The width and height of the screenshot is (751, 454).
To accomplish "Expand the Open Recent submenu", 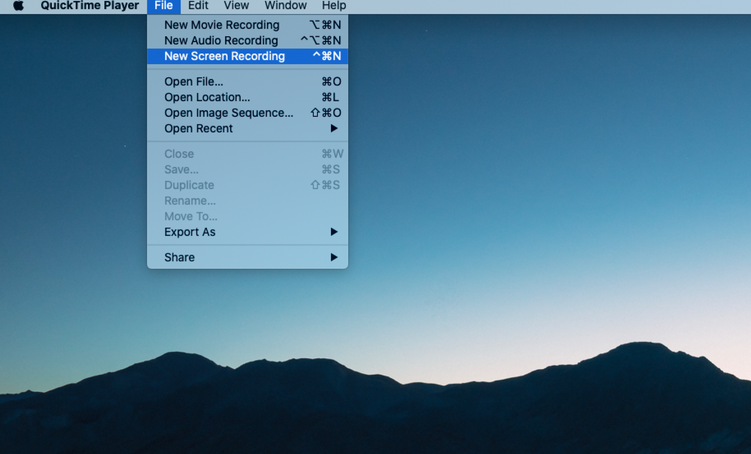I will (248, 128).
